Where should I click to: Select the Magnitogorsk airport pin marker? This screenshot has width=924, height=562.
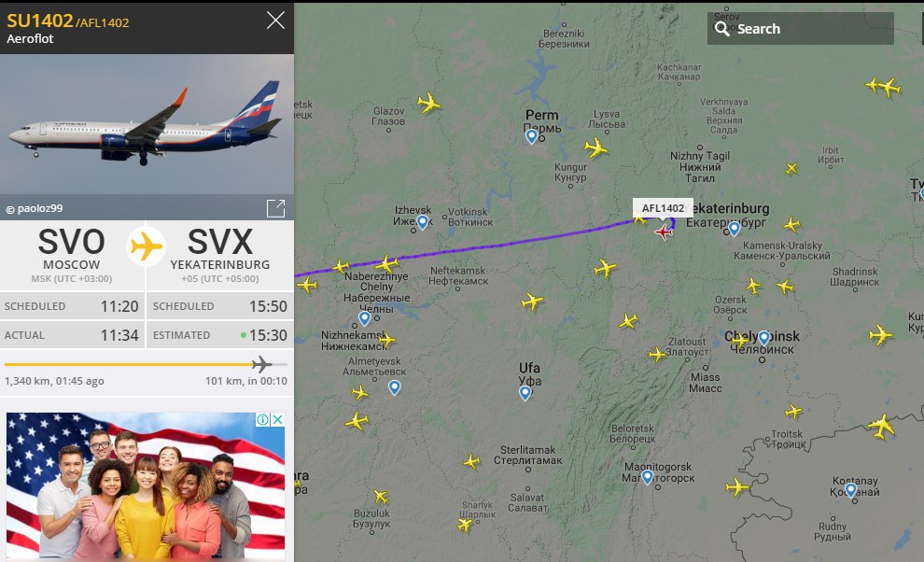647,477
